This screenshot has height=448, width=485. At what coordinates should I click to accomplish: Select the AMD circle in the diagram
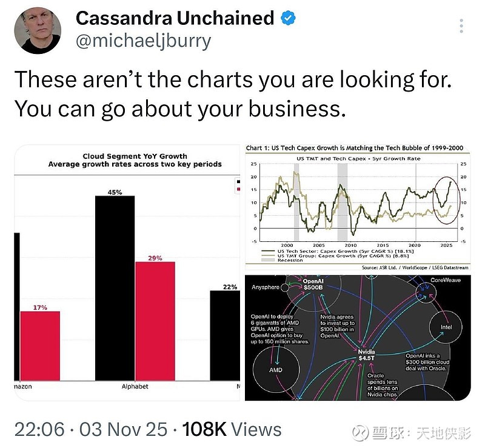[x=275, y=369]
